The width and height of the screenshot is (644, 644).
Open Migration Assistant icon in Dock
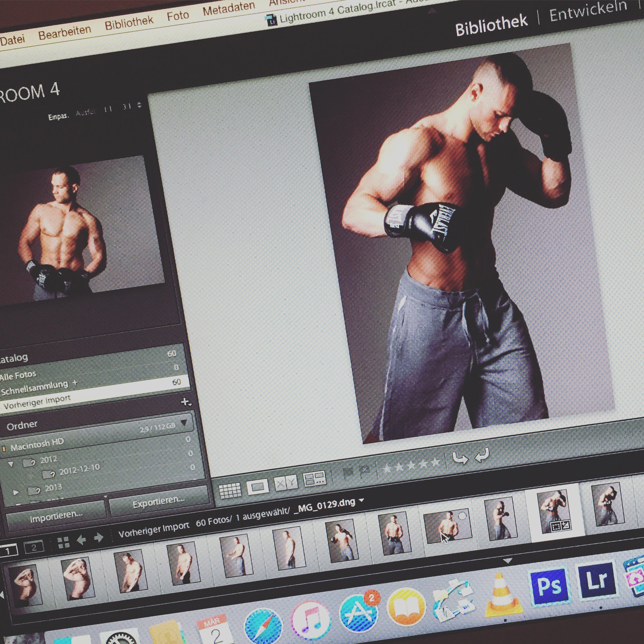[455, 602]
